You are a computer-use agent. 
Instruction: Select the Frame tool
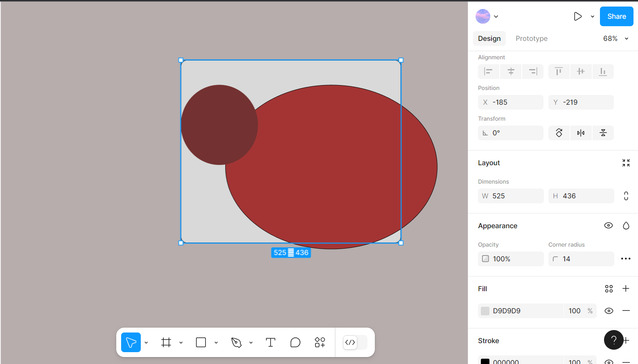166,342
